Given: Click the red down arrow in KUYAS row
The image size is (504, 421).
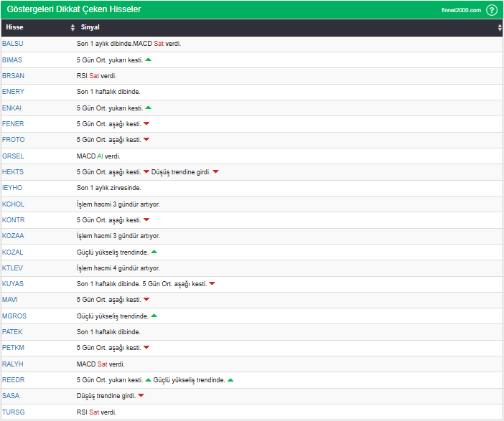Looking at the screenshot, I should [212, 284].
